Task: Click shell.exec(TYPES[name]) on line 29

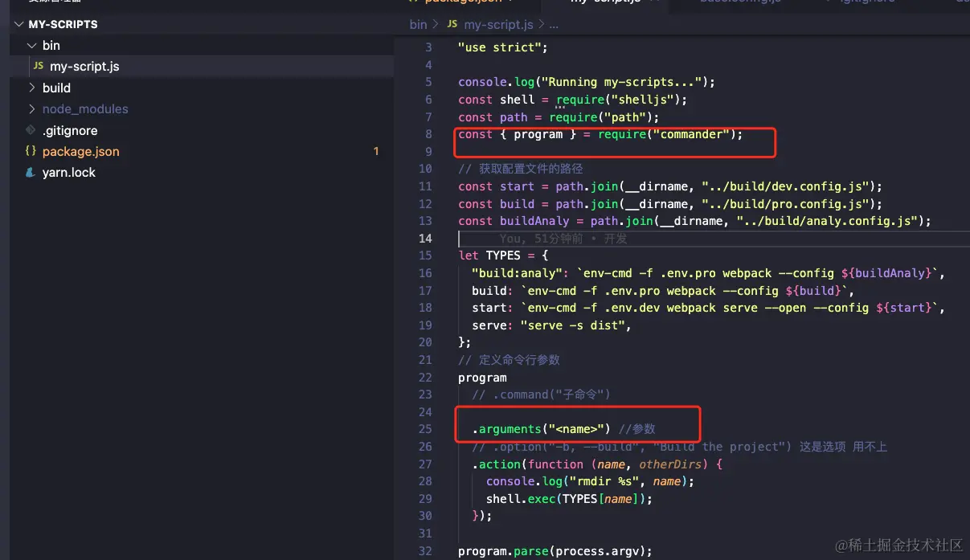Action: 569,499
